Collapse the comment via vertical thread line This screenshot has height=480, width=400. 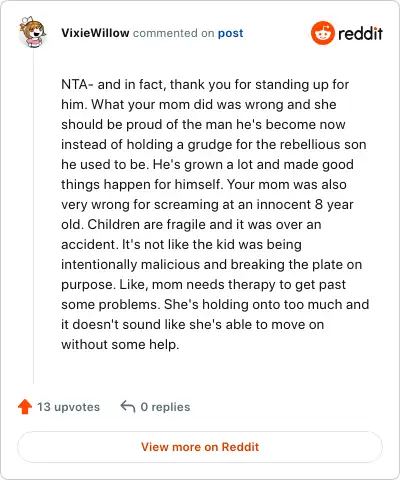[x=33, y=217]
